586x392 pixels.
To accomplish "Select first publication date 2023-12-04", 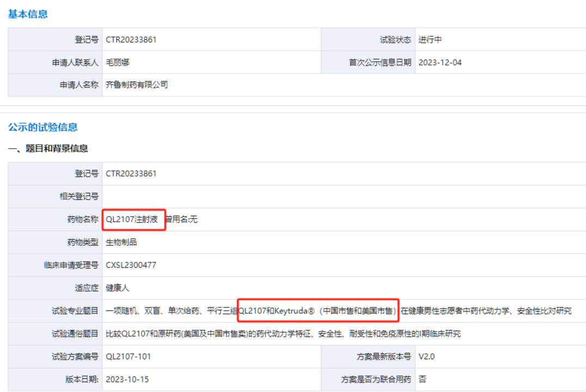I will [439, 63].
